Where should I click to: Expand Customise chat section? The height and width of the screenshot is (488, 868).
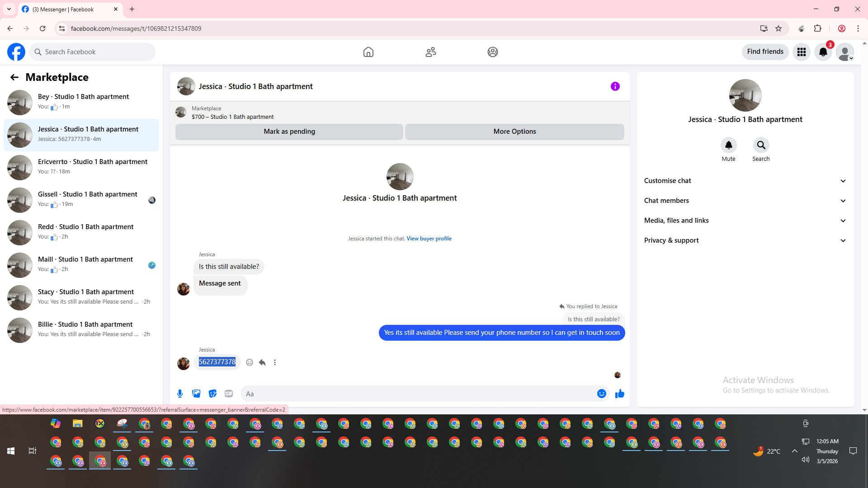[x=745, y=181]
